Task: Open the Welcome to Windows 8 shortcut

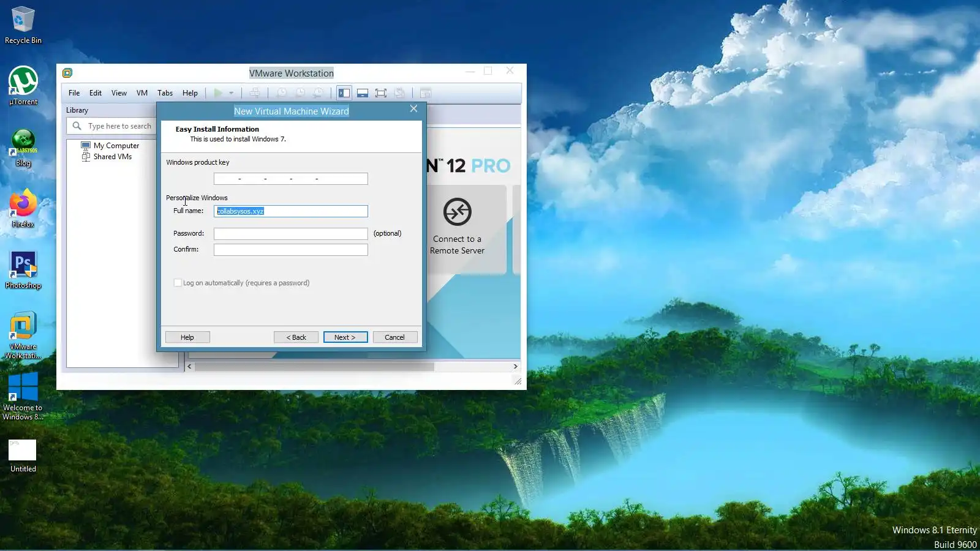Action: [23, 396]
